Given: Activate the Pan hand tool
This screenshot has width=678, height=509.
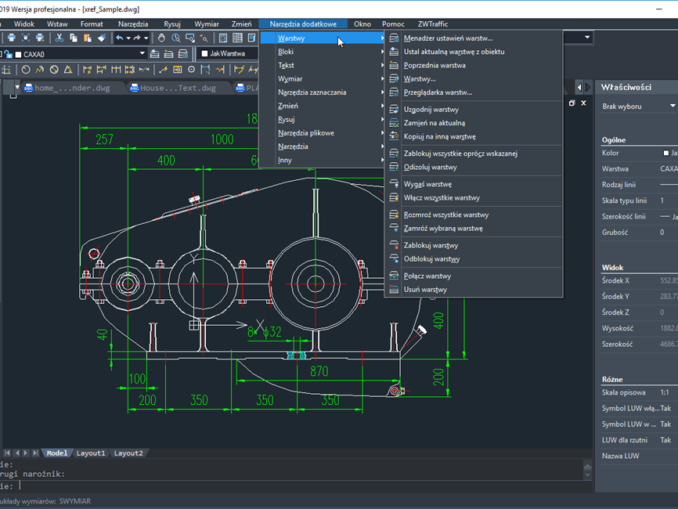Looking at the screenshot, I should 161,38.
